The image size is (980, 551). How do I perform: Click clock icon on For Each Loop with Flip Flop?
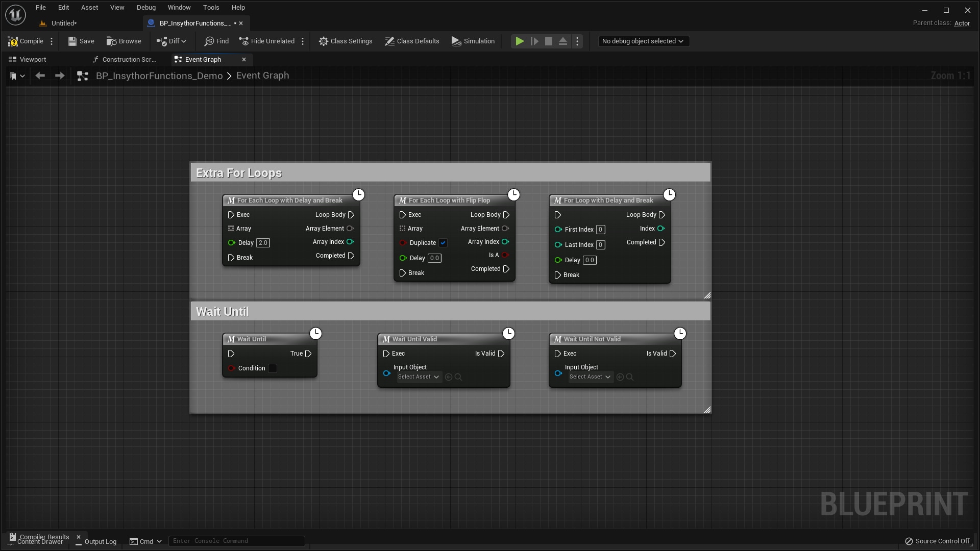(513, 194)
